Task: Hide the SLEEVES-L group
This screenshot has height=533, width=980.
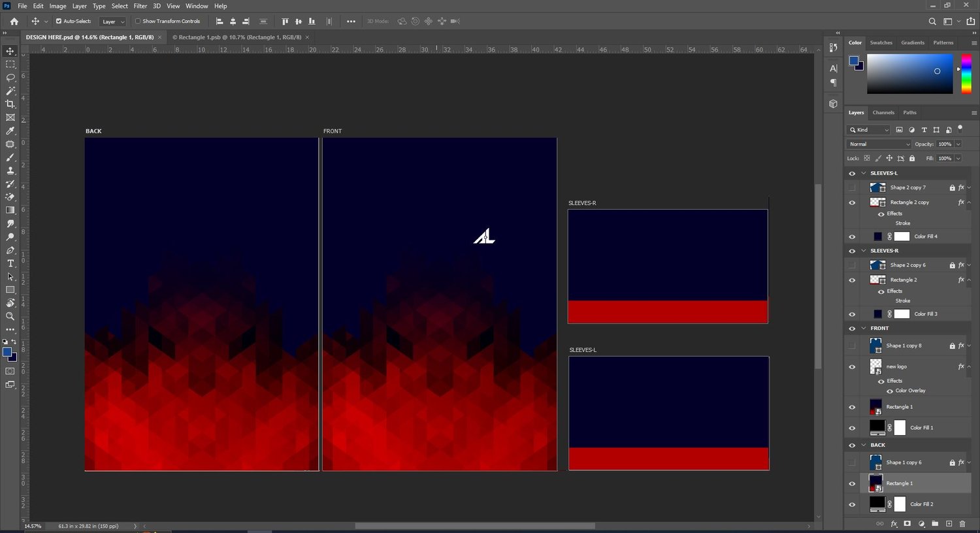Action: [x=852, y=173]
